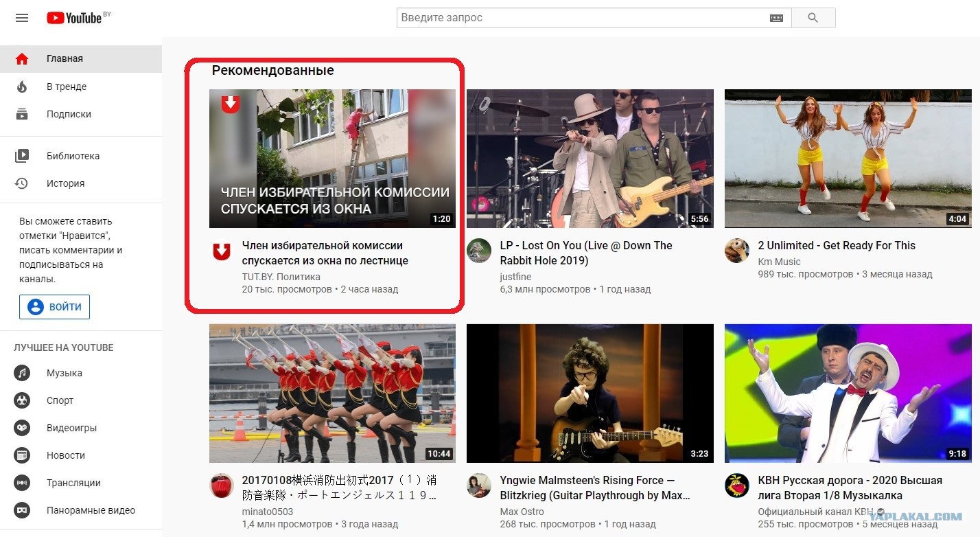Play the LP concert video thumbnail
980x537 pixels.
590,159
